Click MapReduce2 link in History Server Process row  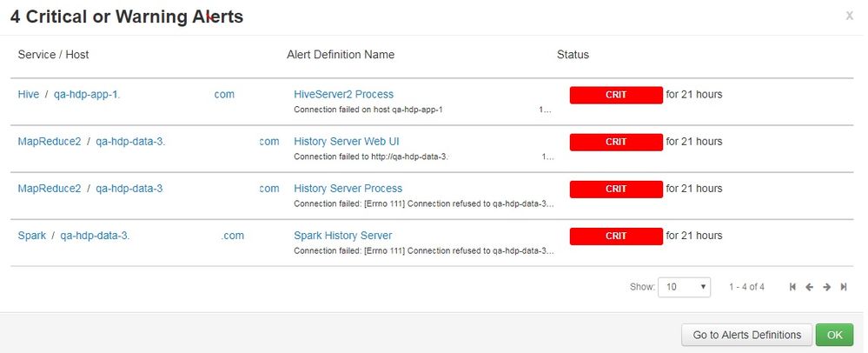49,188
